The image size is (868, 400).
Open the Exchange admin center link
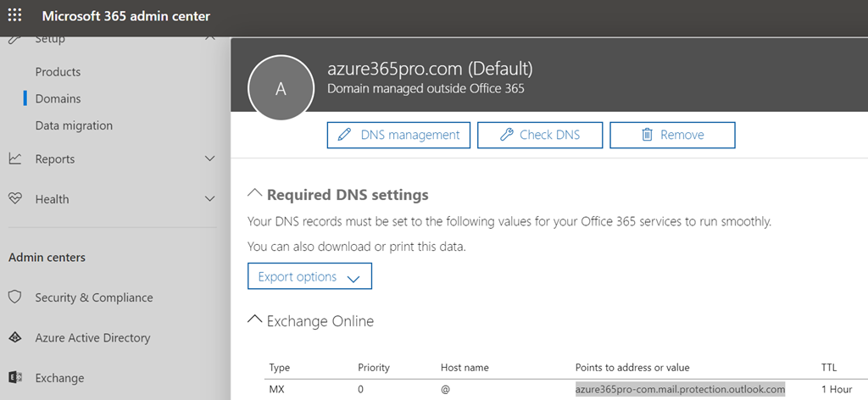tap(60, 378)
